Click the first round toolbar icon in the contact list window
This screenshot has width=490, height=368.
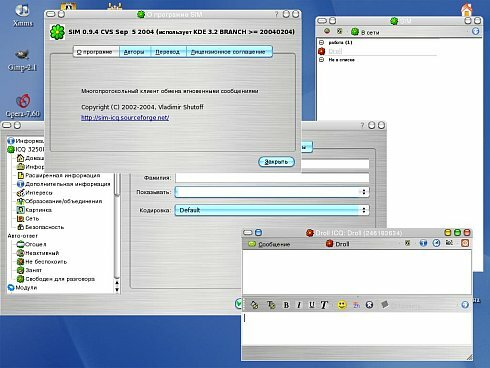click(x=327, y=31)
